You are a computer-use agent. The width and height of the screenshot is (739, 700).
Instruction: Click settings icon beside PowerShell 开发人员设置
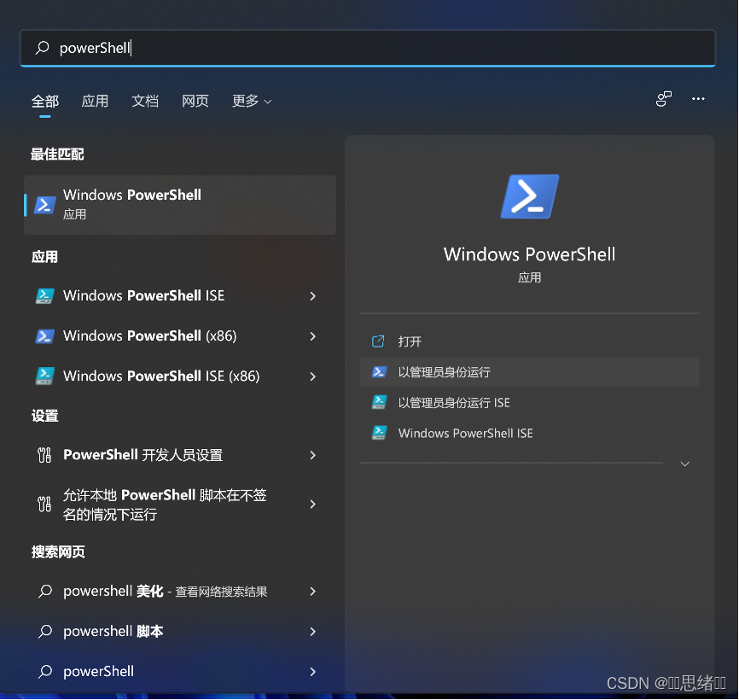[x=44, y=455]
